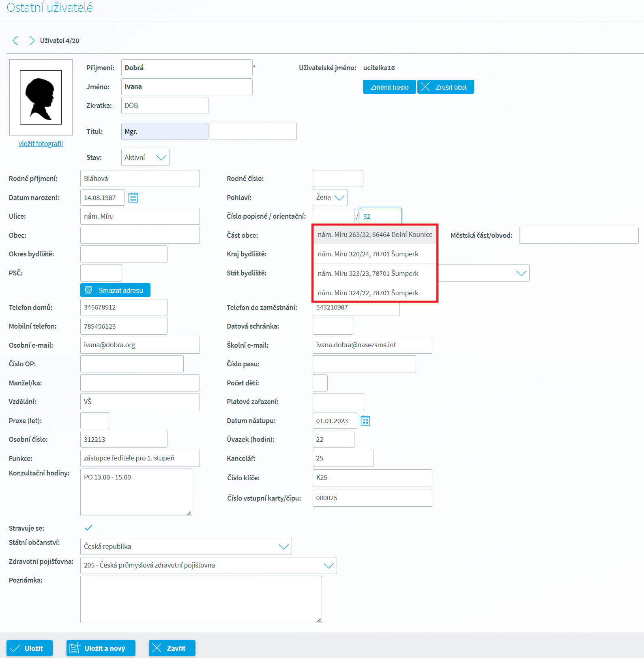Save the user with Uložit

coord(30,648)
